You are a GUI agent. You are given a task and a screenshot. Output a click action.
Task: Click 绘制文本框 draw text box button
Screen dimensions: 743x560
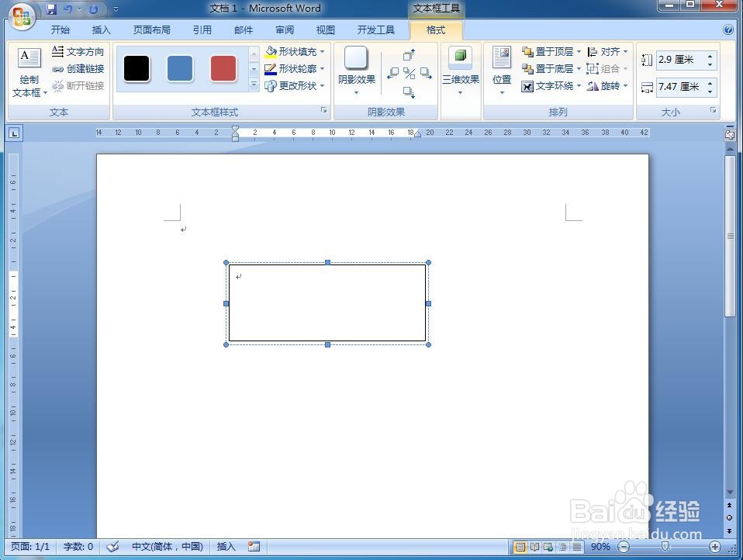[29, 72]
